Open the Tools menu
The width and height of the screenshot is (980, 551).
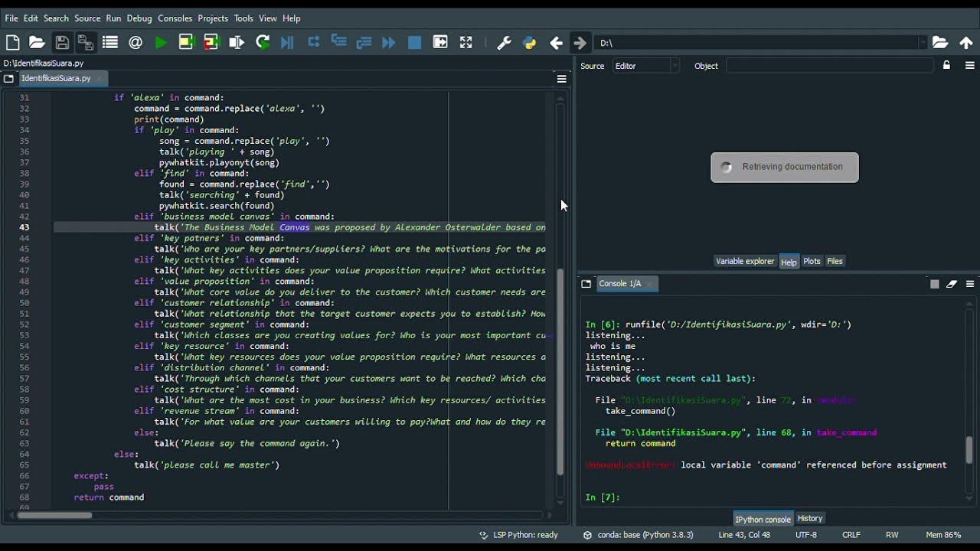243,18
